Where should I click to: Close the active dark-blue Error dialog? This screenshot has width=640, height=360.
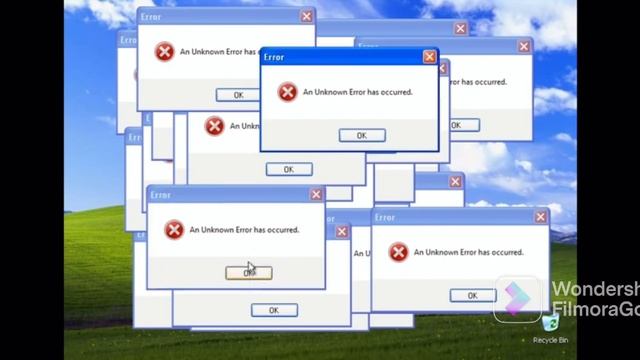[x=429, y=57]
